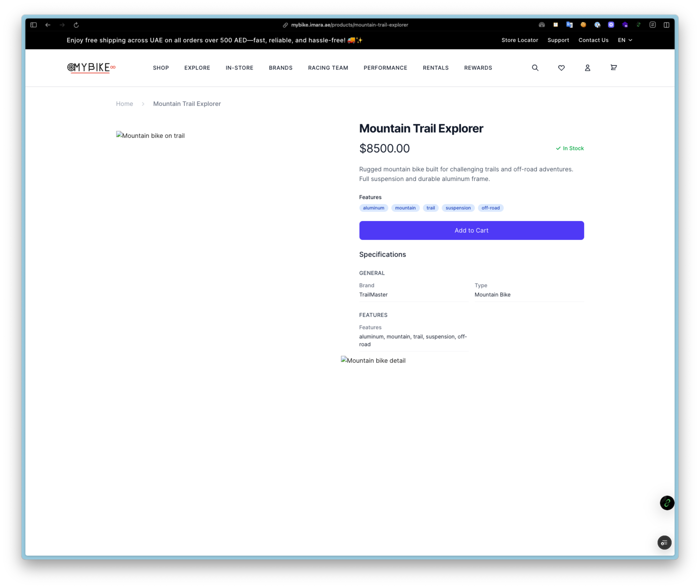Reload the page with refresh icon
700x588 pixels.
76,25
